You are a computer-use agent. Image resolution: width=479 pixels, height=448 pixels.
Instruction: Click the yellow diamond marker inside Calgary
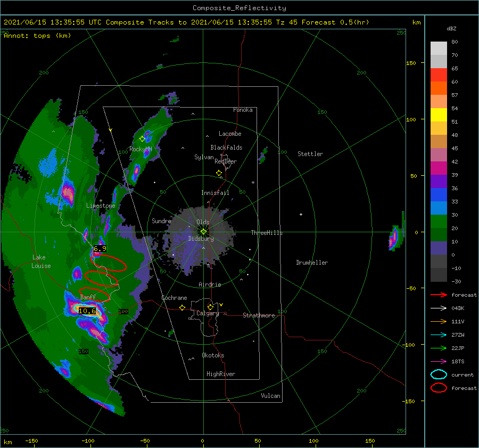pos(210,307)
